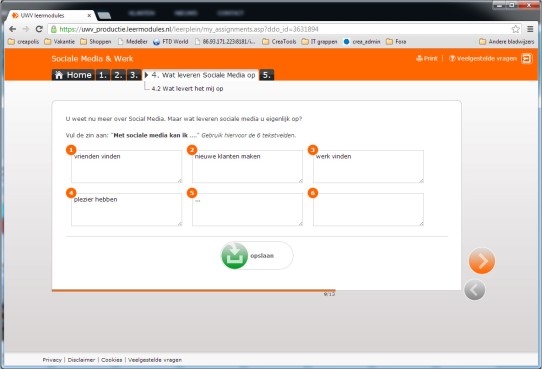Screen dimensions: 542x369
Task: Click the Sociale Media & Werk title
Action: pos(92,58)
